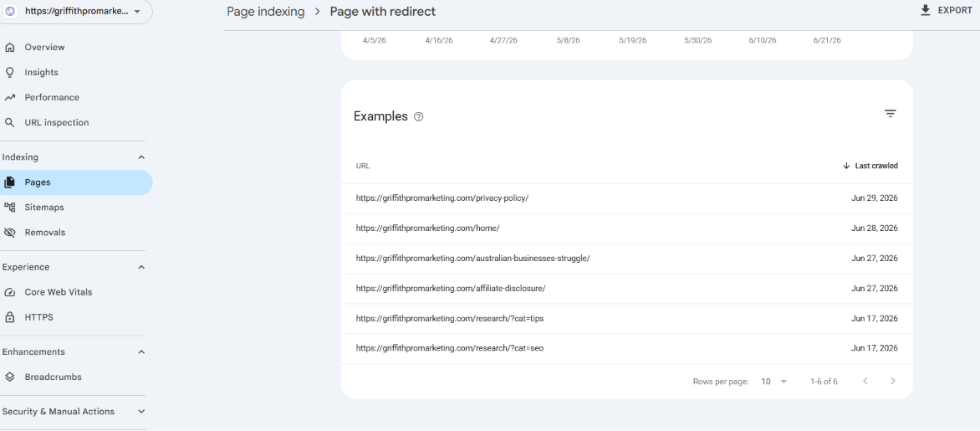Open the URL inspection tool
The height and width of the screenshot is (431, 980).
pyautogui.click(x=57, y=123)
